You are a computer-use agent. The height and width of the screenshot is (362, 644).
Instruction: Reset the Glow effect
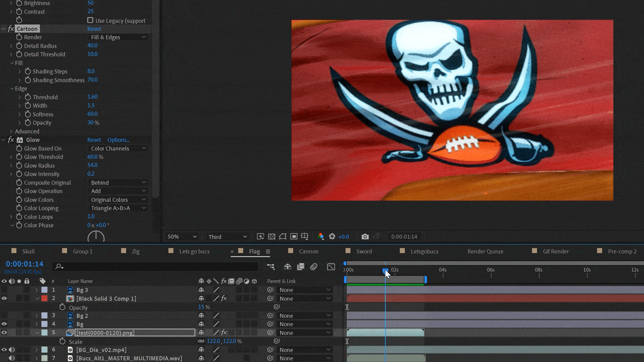94,140
